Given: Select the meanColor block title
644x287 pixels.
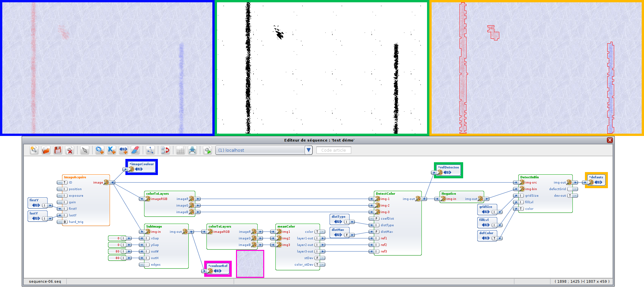Looking at the screenshot, I should [x=286, y=226].
